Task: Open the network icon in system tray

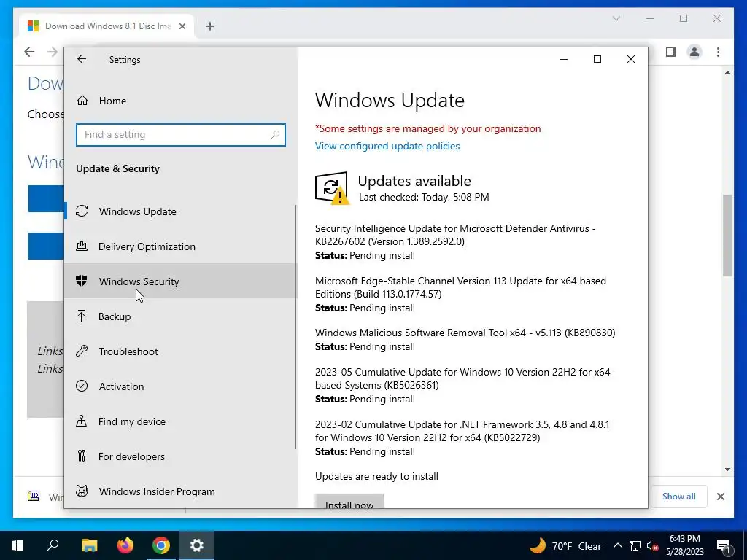Action: tap(635, 545)
